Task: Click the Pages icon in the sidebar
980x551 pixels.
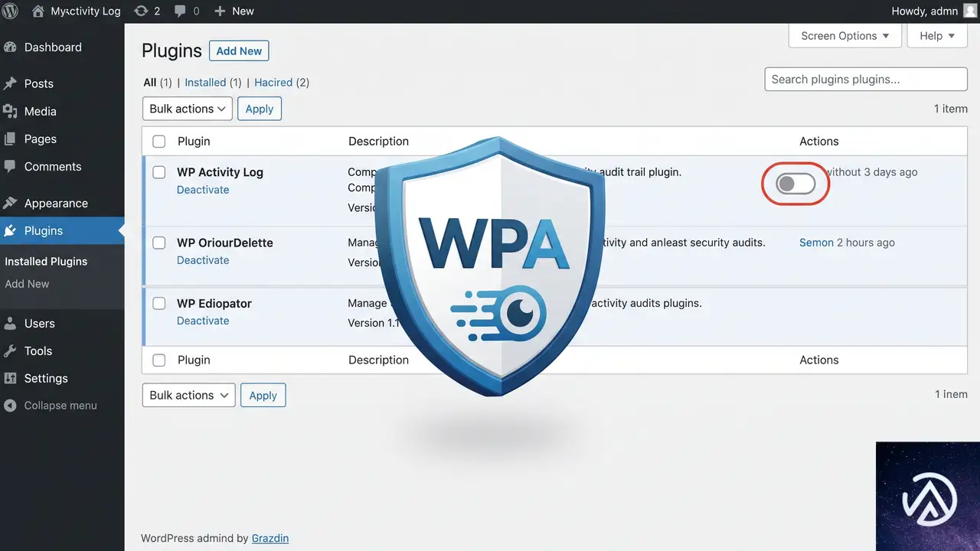Action: point(10,139)
